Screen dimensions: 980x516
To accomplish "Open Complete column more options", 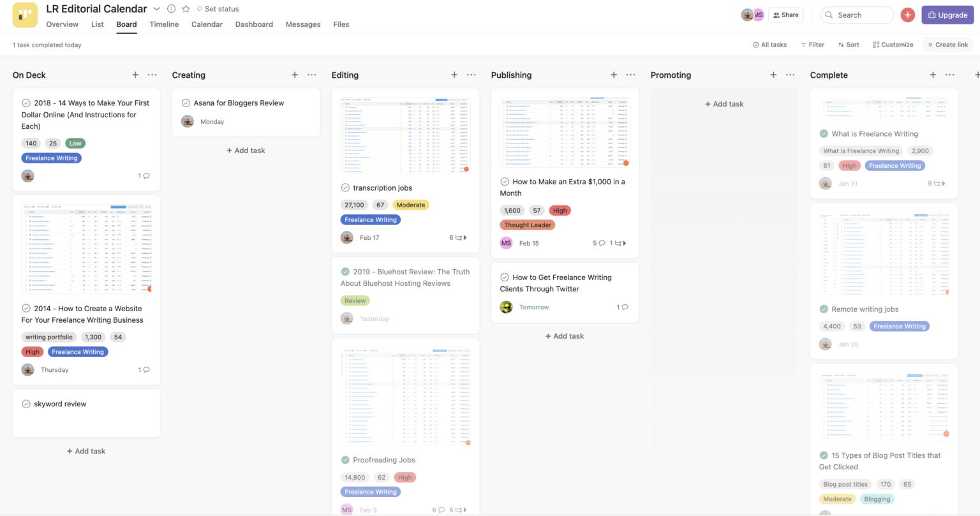I will tap(949, 75).
